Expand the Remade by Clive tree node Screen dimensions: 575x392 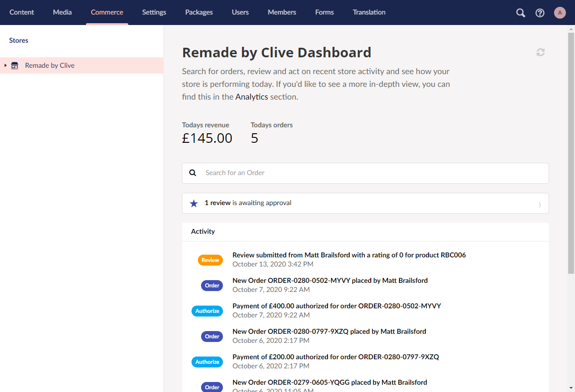coord(5,65)
